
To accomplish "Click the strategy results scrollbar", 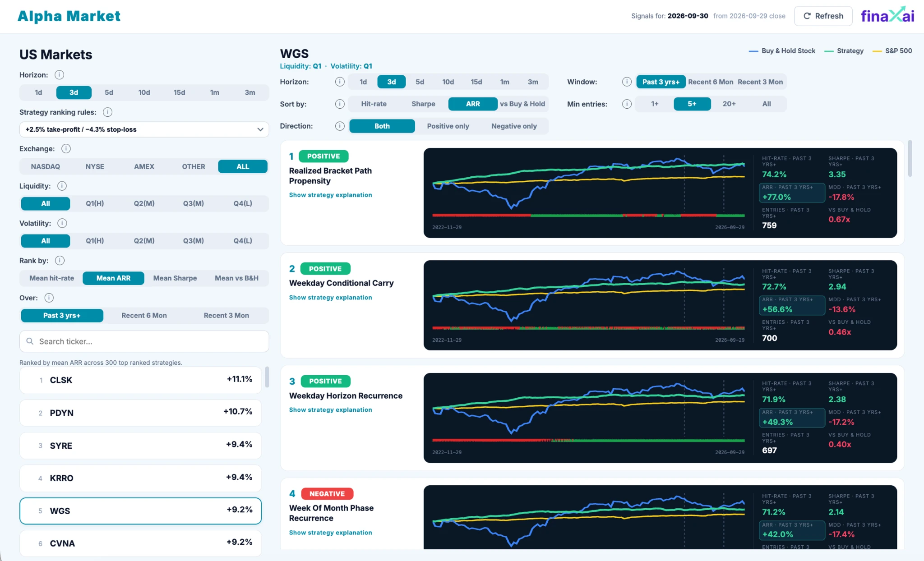I will click(x=910, y=158).
